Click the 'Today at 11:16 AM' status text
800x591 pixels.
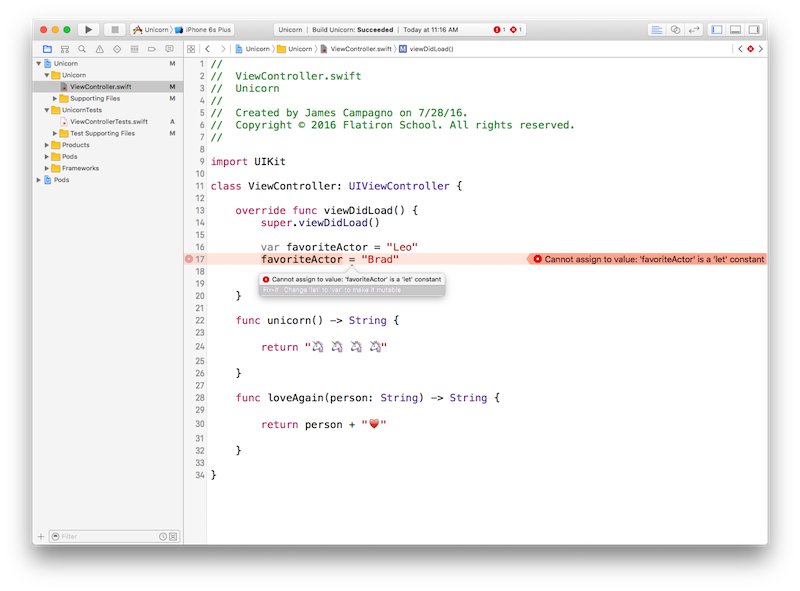431,30
